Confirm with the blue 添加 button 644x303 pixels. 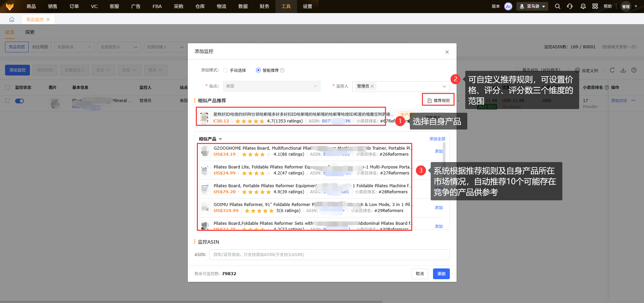pyautogui.click(x=441, y=274)
